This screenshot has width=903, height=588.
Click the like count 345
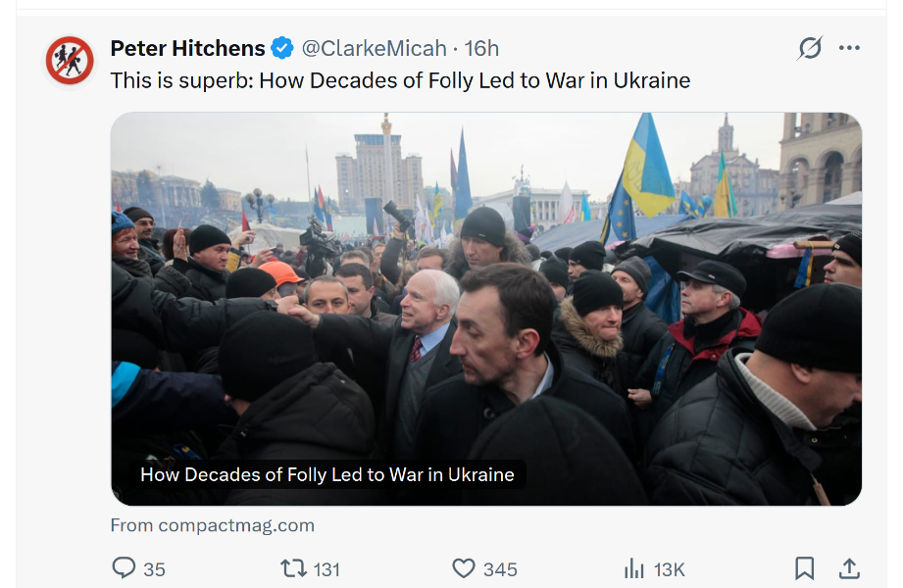(x=500, y=569)
